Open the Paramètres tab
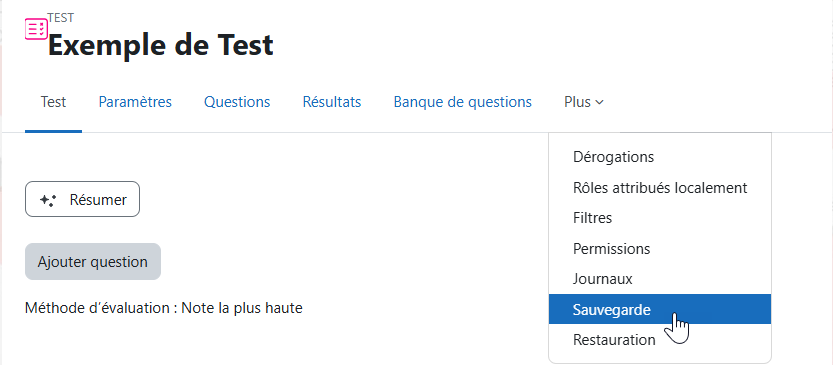This screenshot has height=365, width=833. (135, 102)
